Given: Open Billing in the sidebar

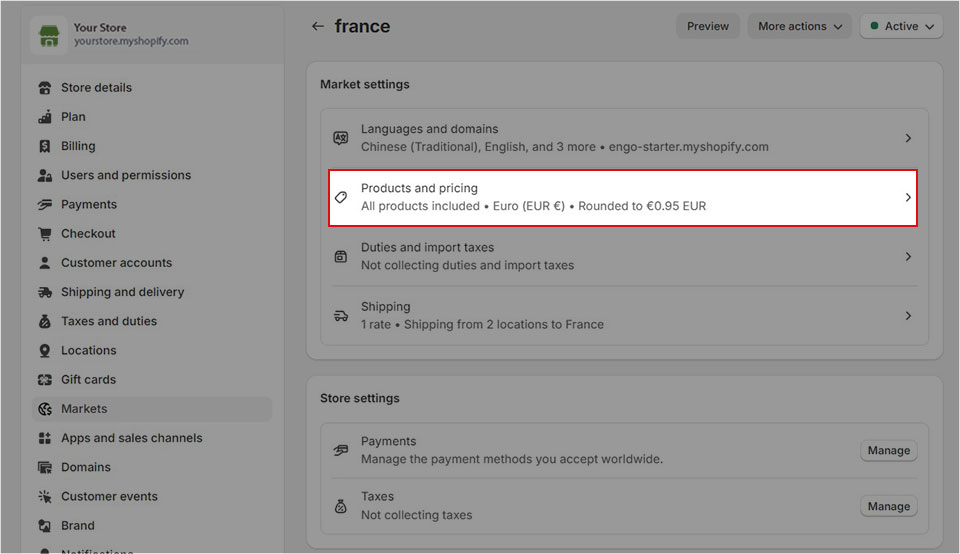Looking at the screenshot, I should coord(152,146).
